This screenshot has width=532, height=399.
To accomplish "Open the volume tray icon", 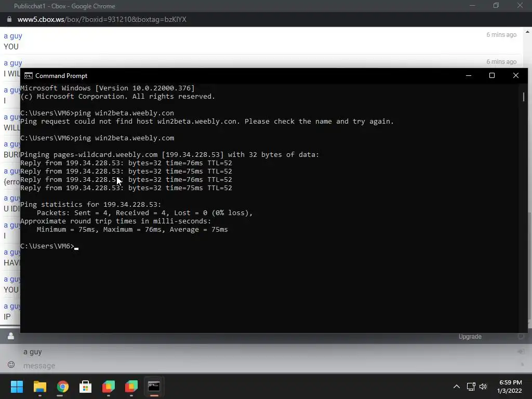I will [483, 387].
